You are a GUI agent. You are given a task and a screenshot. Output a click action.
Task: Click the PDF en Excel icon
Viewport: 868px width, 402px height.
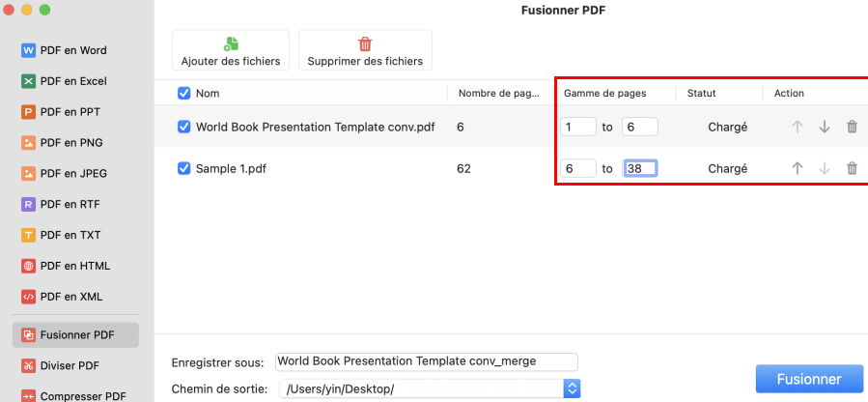coord(28,81)
